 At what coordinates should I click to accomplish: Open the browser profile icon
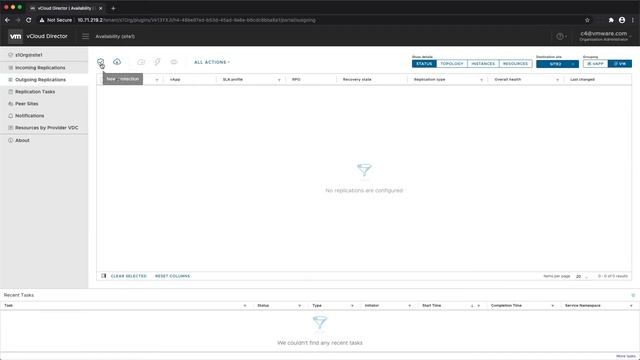click(622, 20)
